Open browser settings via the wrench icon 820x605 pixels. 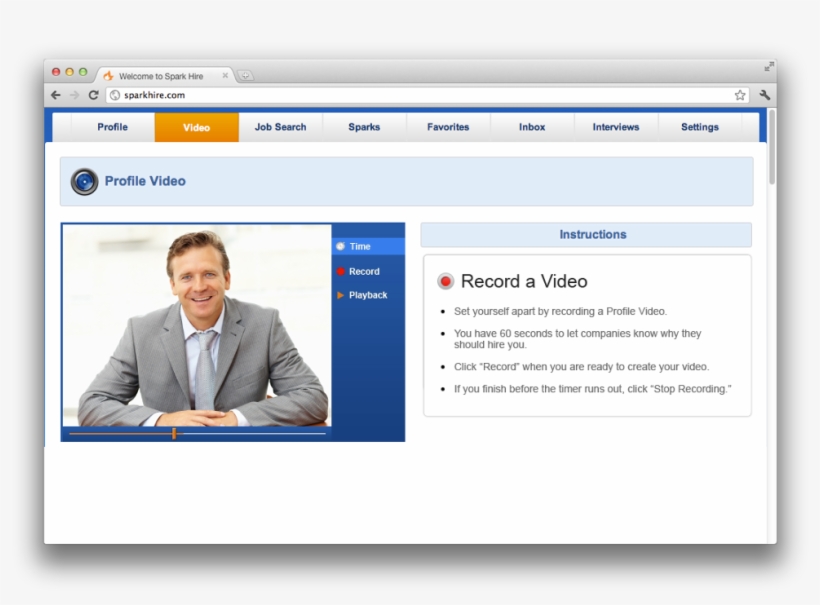point(764,95)
